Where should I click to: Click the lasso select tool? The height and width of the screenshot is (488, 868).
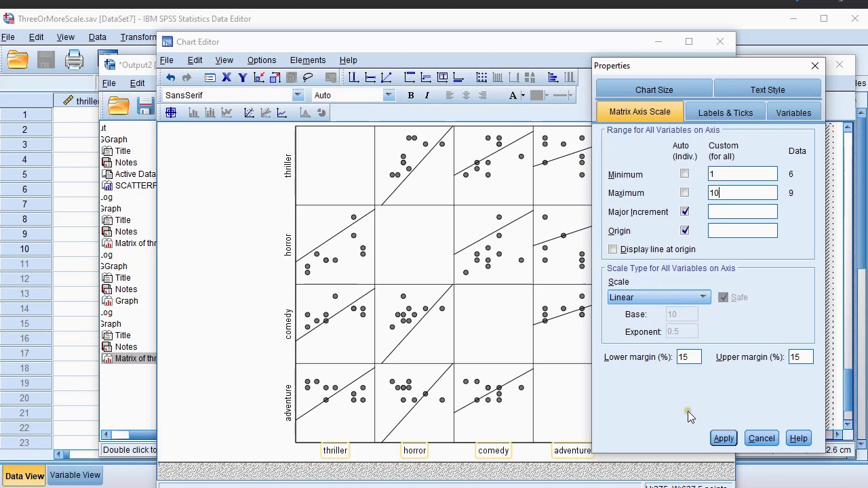coord(308,77)
